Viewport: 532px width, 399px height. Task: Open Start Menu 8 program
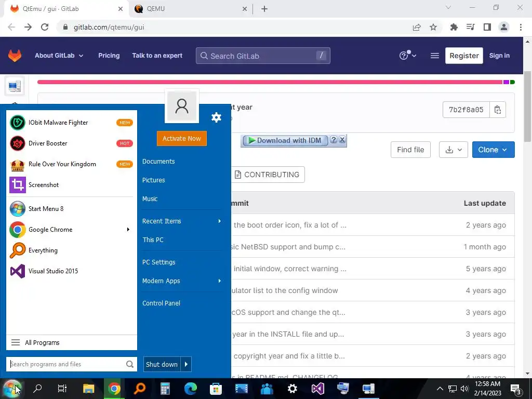(72, 209)
